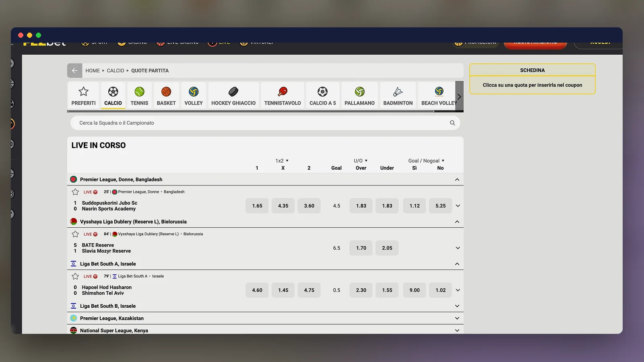
Task: Select the Tennistavolo paddle icon
Action: coord(283,92)
